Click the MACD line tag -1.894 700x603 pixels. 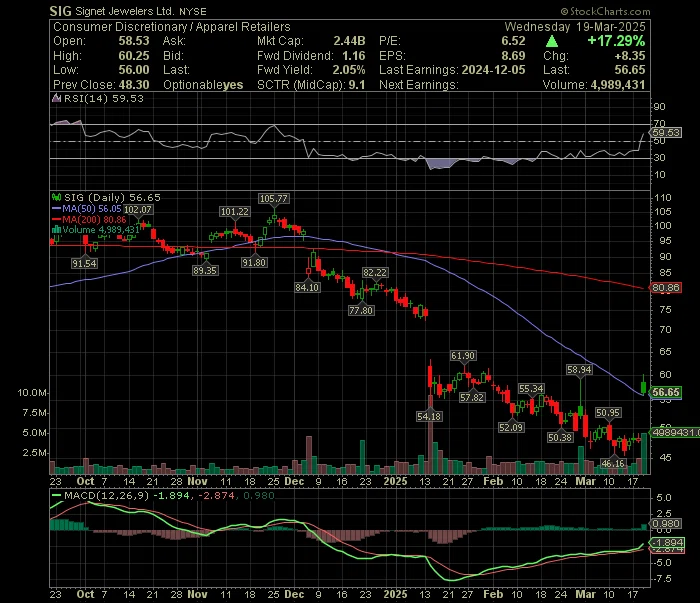point(666,542)
